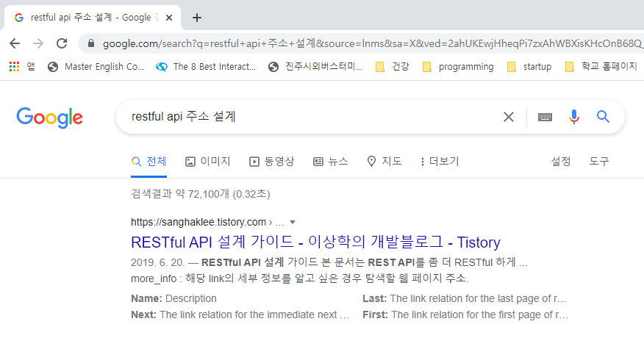The height and width of the screenshot is (338, 644).
Task: Click the 2019. 6. 20. snippet date
Action: point(158,262)
